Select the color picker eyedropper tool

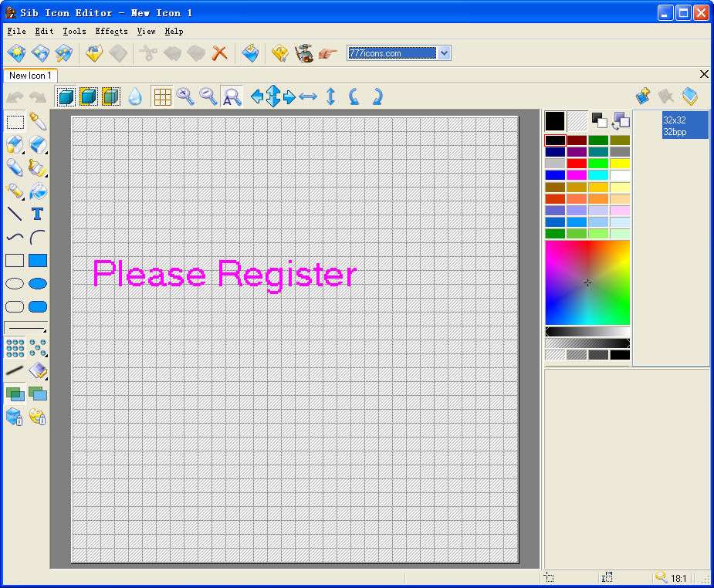37,121
